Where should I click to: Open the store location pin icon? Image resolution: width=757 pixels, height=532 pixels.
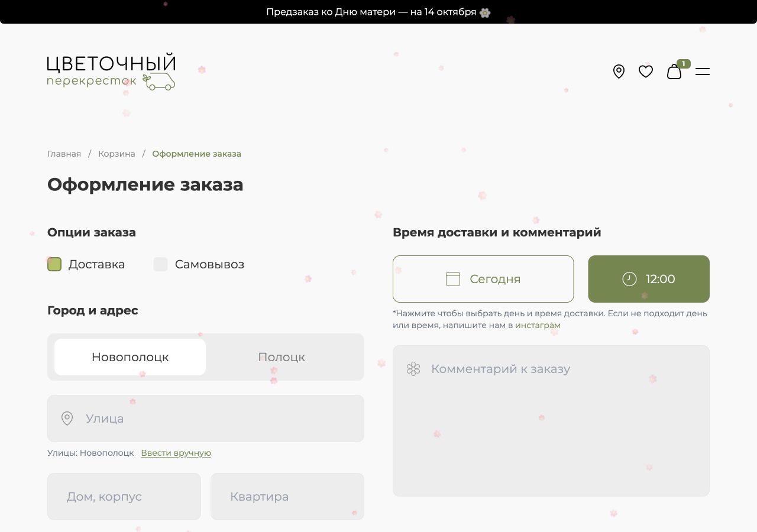619,72
